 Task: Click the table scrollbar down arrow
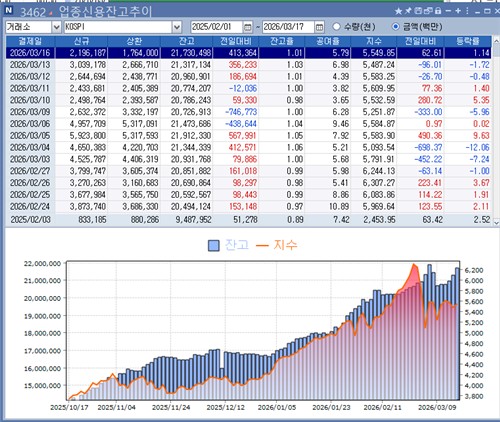pos(496,222)
